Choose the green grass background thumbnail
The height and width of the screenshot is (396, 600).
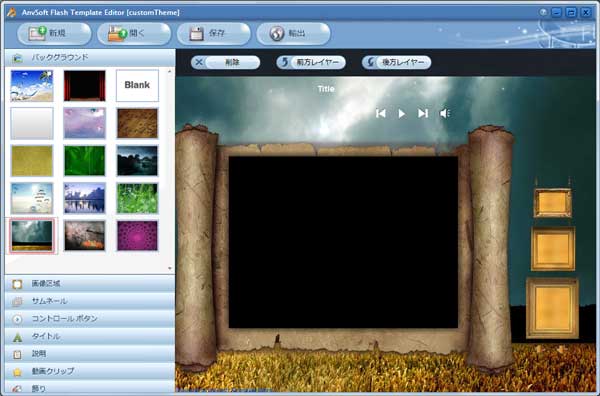(137, 198)
